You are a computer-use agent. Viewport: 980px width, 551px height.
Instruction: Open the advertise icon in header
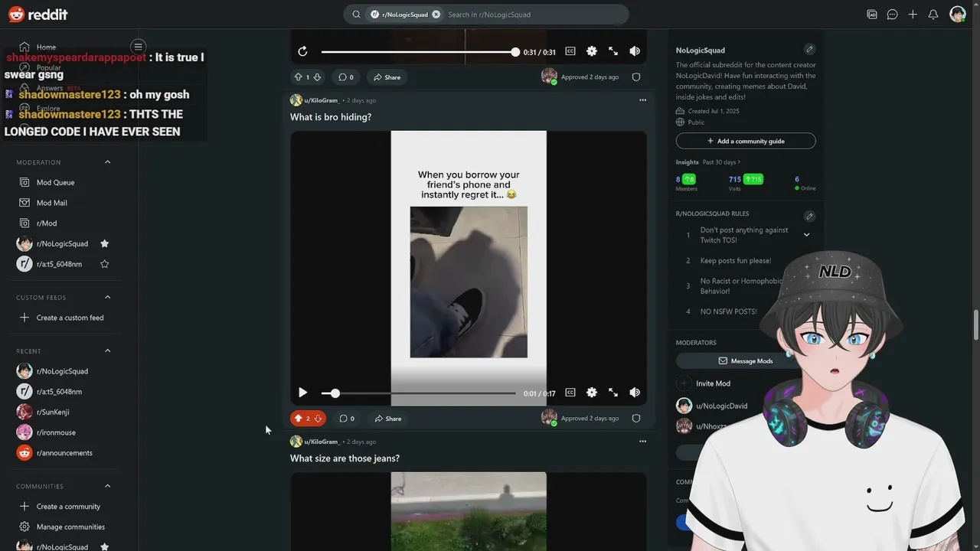click(x=871, y=15)
